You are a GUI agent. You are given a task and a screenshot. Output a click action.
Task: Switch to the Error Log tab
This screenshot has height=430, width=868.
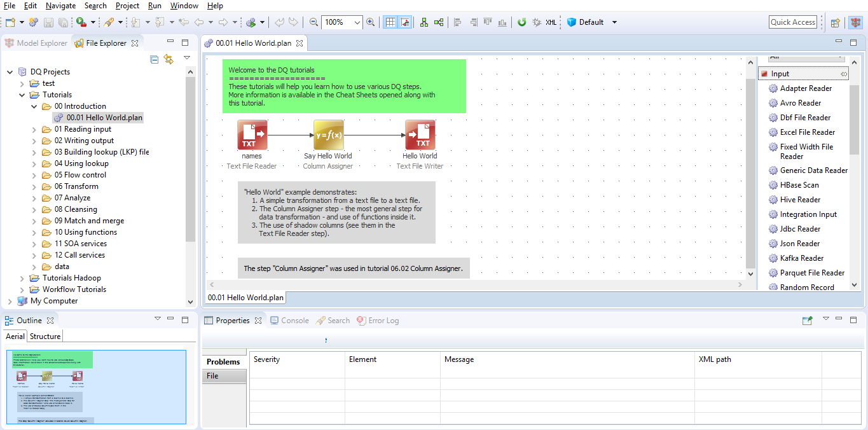(378, 321)
